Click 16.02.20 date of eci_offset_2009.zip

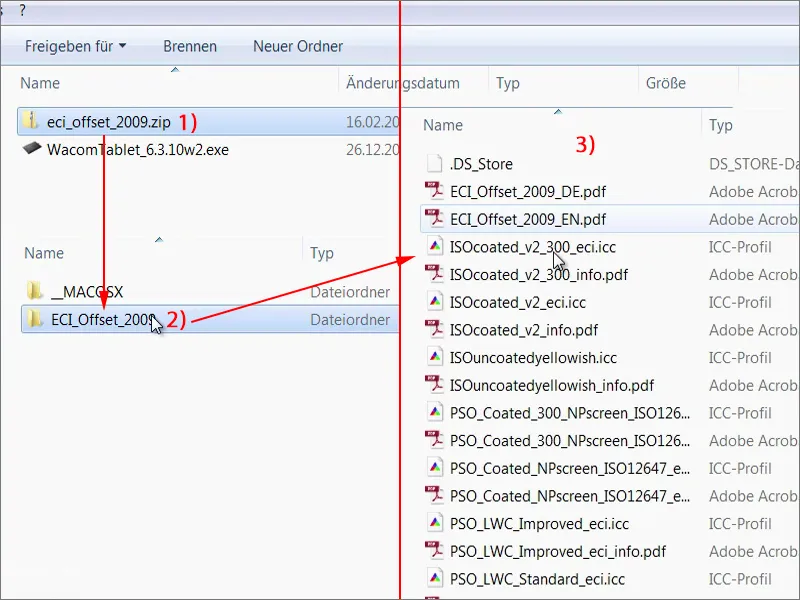(372, 122)
